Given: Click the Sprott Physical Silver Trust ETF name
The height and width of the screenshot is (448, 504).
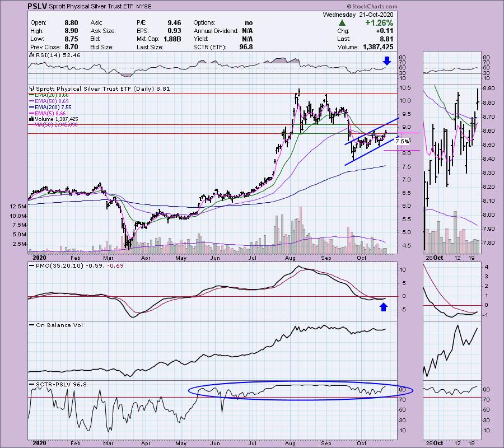Looking at the screenshot, I should tap(91, 6).
